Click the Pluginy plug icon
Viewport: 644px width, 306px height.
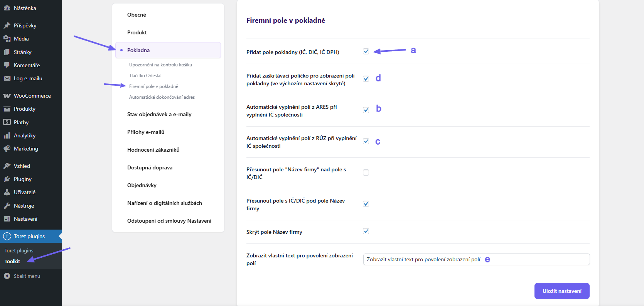point(7,179)
